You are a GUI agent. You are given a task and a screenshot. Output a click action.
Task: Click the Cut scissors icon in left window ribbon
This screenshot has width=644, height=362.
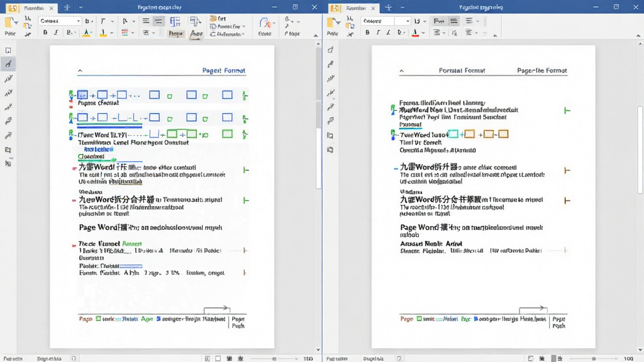pos(28,18)
